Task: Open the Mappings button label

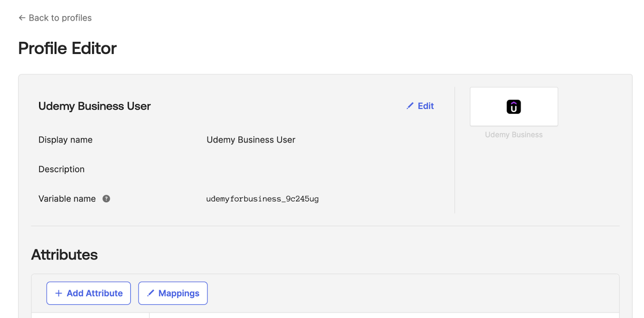Action: pos(179,293)
